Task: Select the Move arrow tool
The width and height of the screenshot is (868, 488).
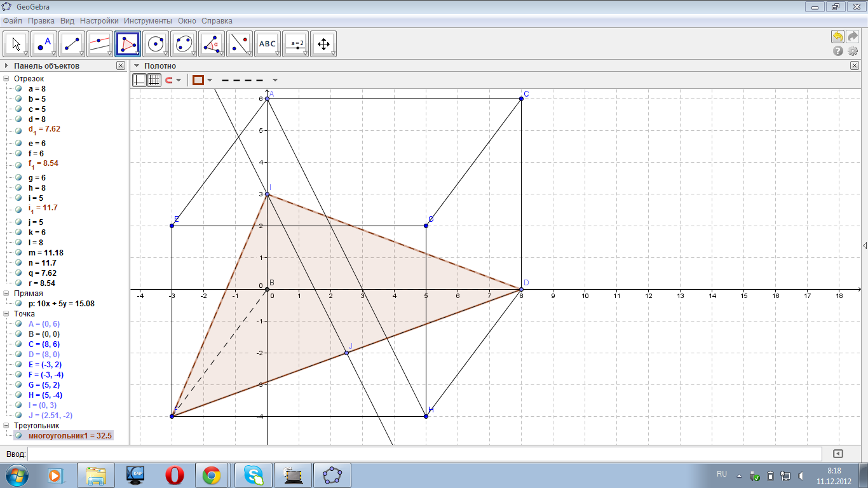Action: [x=17, y=44]
